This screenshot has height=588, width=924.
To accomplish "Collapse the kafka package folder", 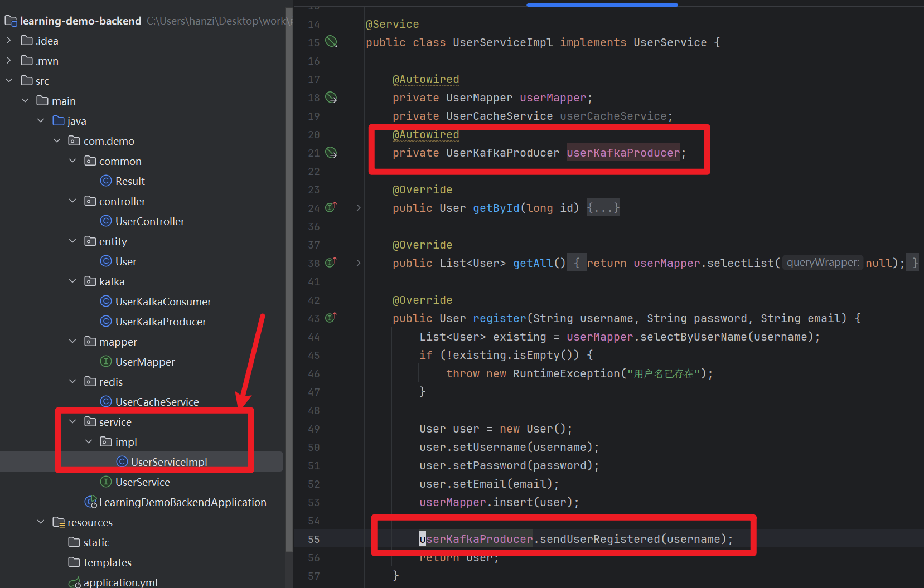I will tap(72, 281).
